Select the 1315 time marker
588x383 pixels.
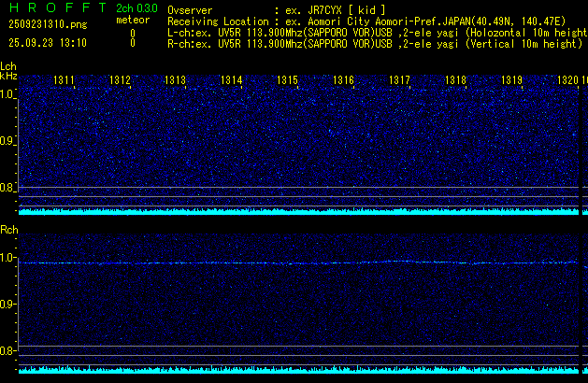coord(287,81)
